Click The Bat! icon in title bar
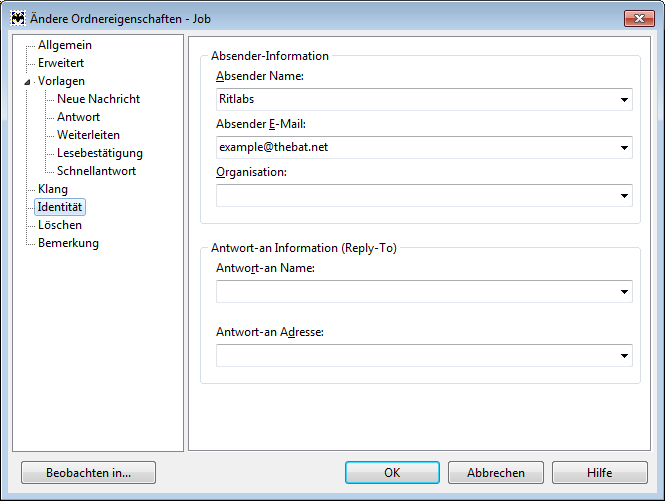 (18, 19)
